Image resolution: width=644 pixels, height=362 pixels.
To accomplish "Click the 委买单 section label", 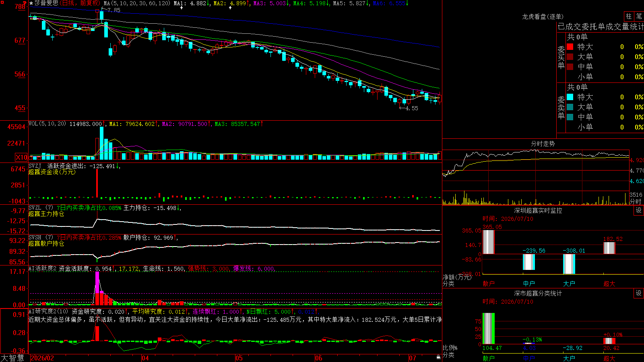I will point(561,58).
